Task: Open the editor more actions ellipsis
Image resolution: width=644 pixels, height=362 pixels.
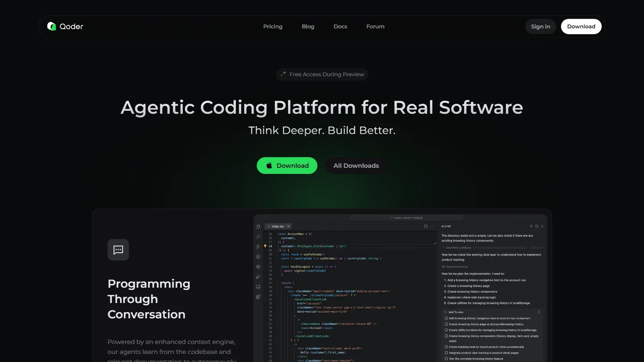Action: [432, 226]
